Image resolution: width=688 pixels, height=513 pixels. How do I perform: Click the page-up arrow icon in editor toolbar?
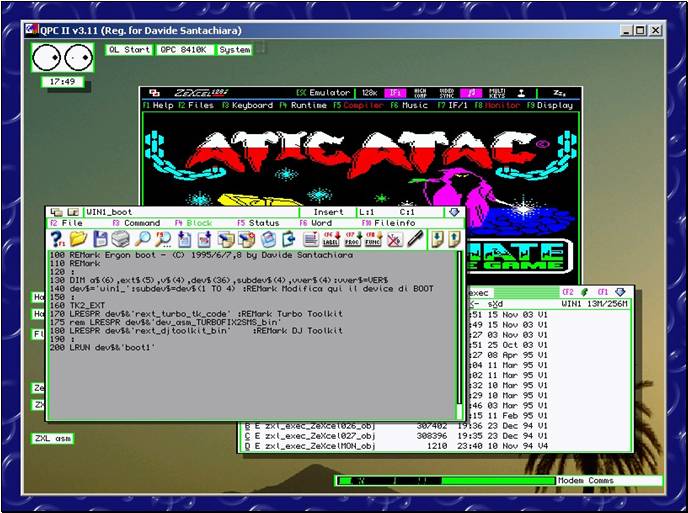(x=454, y=239)
